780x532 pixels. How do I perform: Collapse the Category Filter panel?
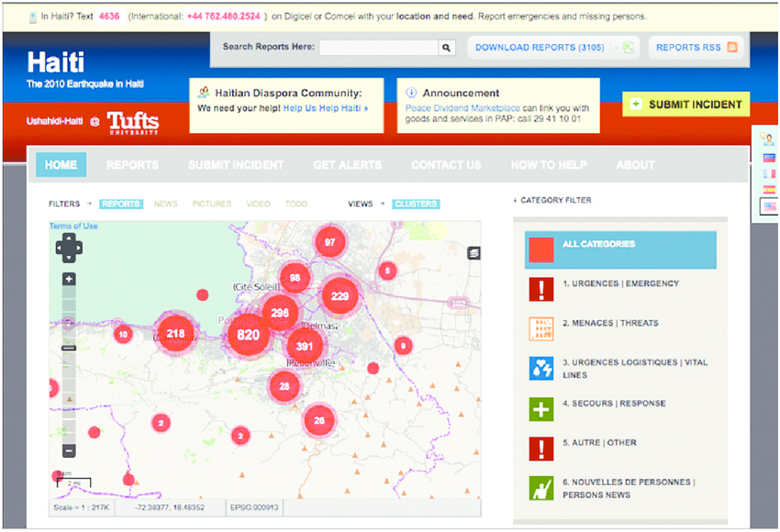click(552, 200)
